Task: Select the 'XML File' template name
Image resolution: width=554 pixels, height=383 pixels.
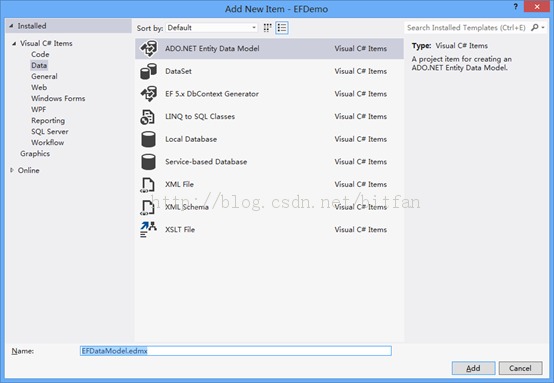Action: coord(179,184)
